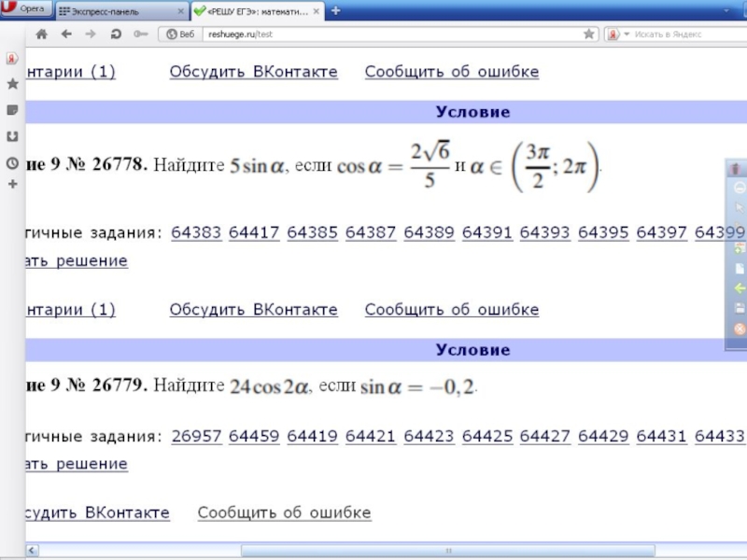The width and height of the screenshot is (747, 560).
Task: Open similar task link 26957
Action: pyautogui.click(x=196, y=435)
